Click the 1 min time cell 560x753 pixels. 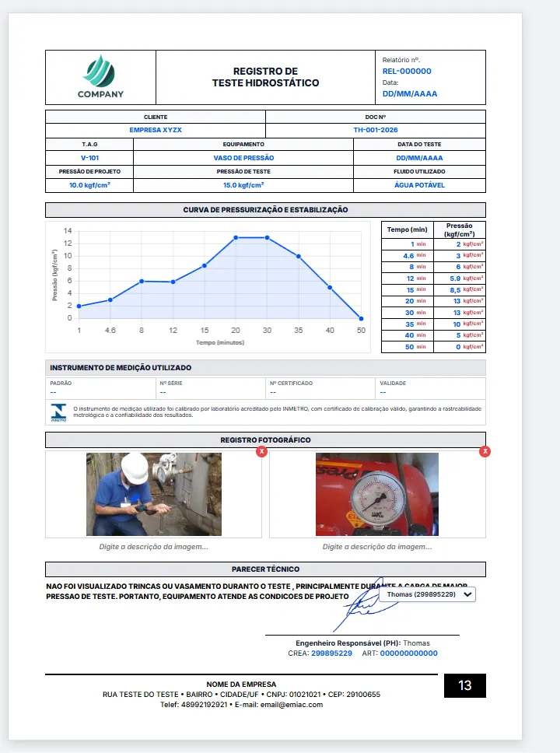tap(408, 244)
